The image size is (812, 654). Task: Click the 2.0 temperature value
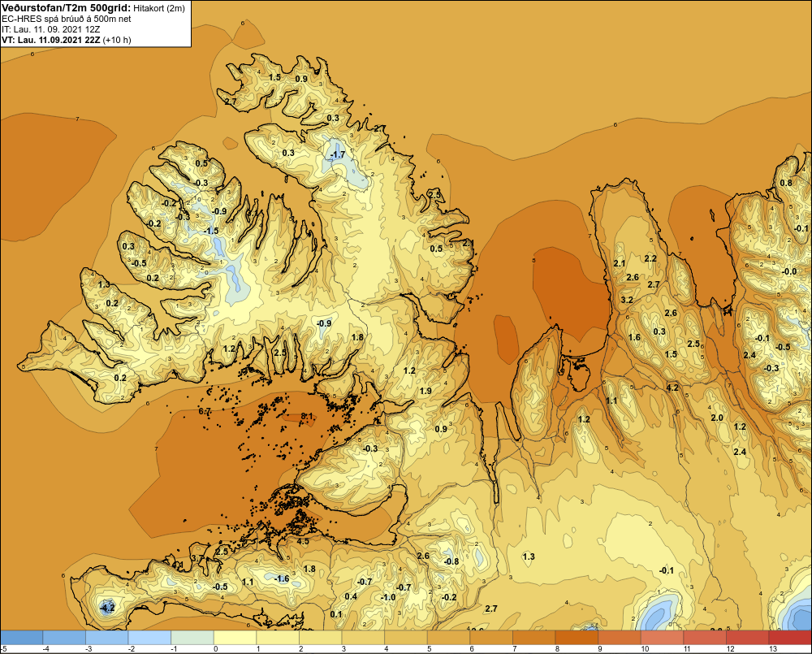coord(717,418)
